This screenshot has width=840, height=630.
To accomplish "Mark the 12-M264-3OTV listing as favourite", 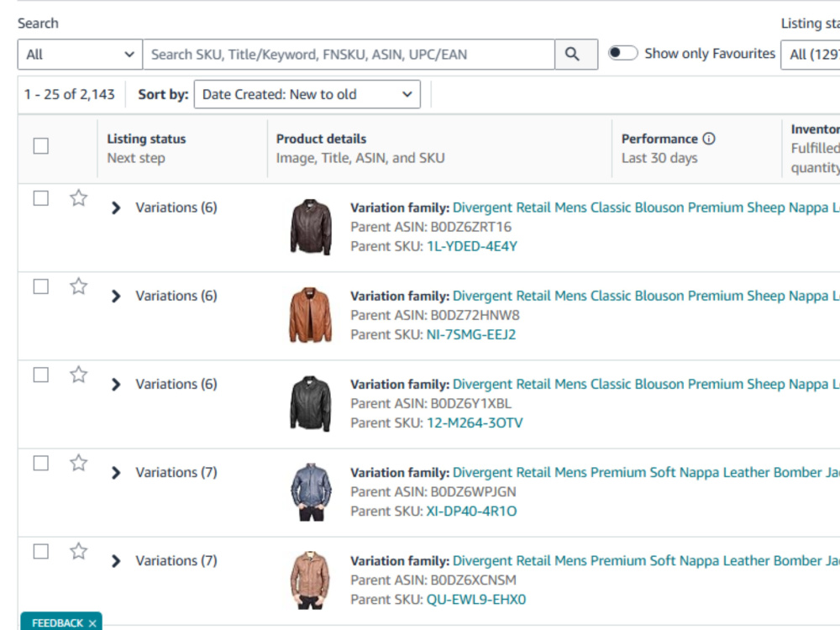I will coord(79,375).
